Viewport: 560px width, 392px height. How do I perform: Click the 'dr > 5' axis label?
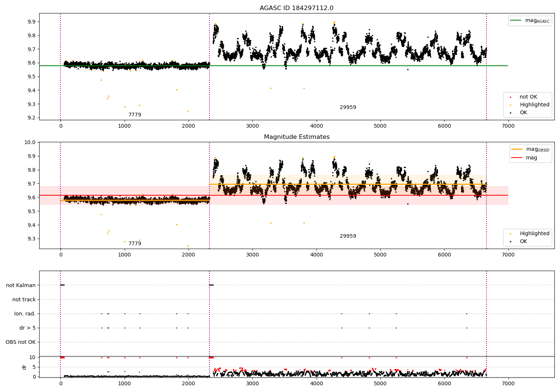point(28,328)
